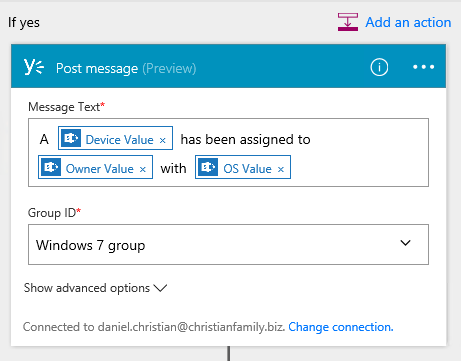Click the OS Value SharePoint icon
Image resolution: width=461 pixels, height=361 pixels.
208,167
